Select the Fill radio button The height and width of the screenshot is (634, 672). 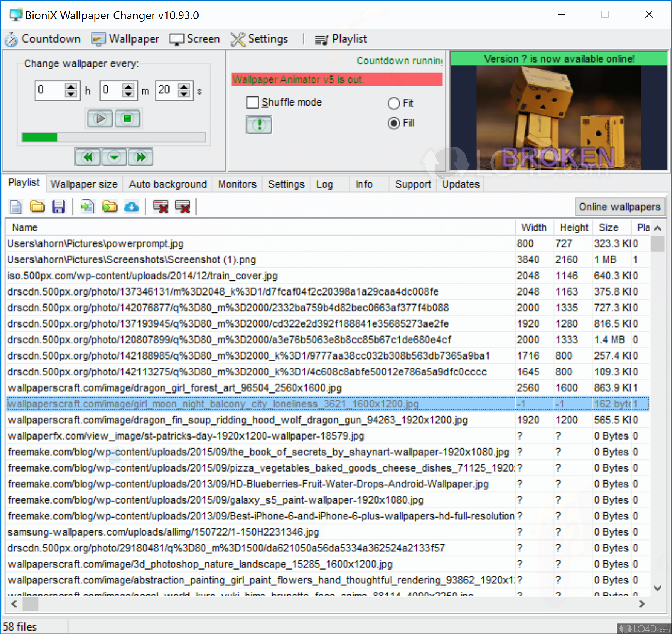[x=394, y=123]
